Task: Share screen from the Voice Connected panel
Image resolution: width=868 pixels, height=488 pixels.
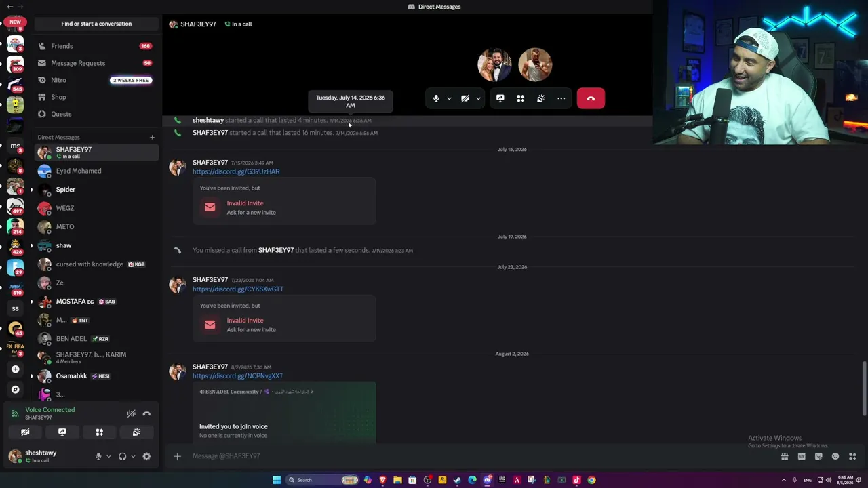Action: click(62, 432)
